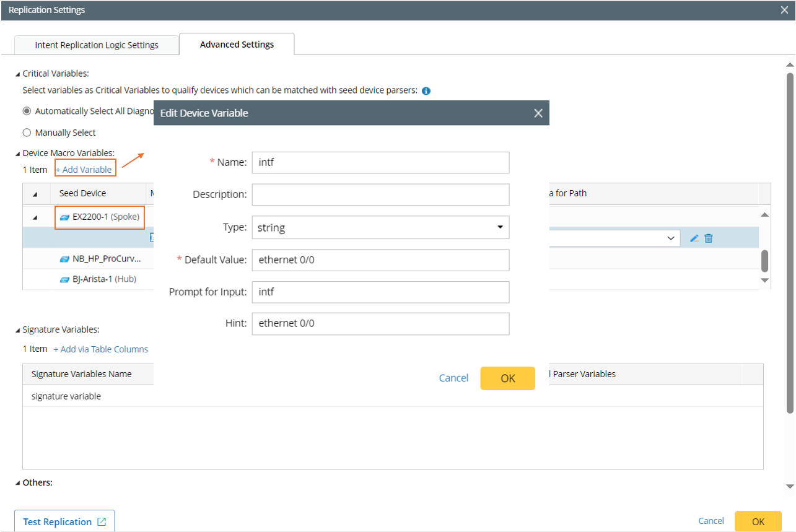Click the EX2200-1 device icon

(x=64, y=217)
